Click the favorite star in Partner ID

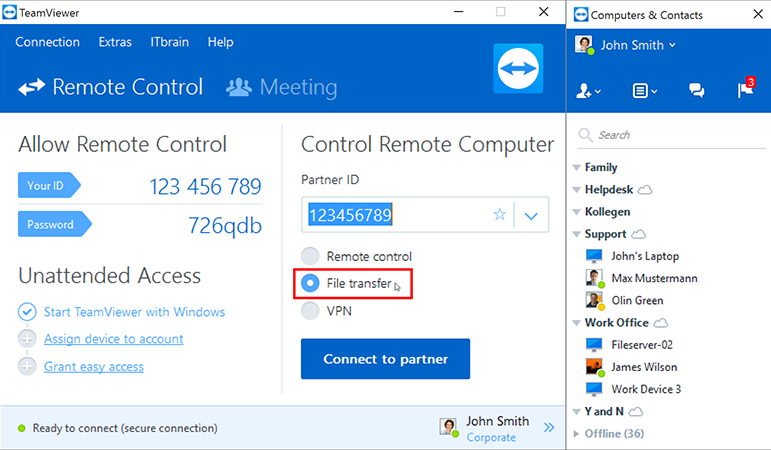tap(500, 214)
